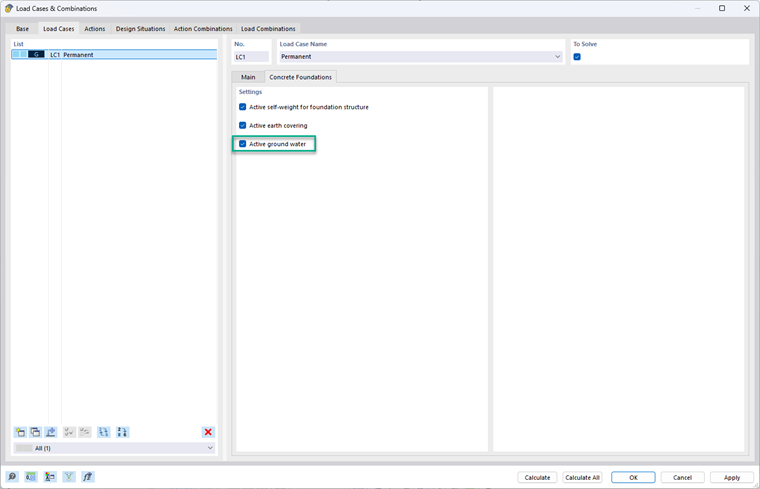Click the Calculate All button
Image resolution: width=760 pixels, height=489 pixels.
tap(582, 477)
